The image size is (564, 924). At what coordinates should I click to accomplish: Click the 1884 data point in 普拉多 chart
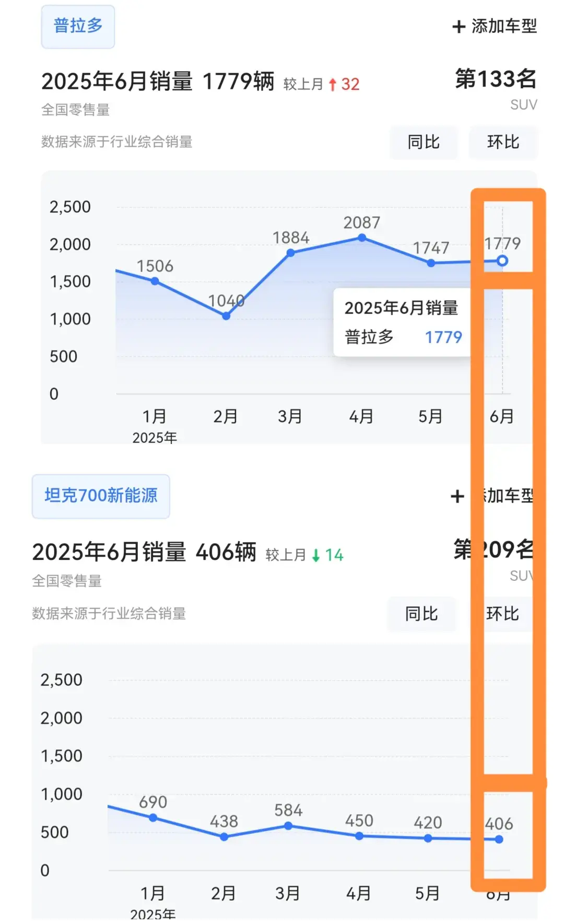(x=291, y=253)
